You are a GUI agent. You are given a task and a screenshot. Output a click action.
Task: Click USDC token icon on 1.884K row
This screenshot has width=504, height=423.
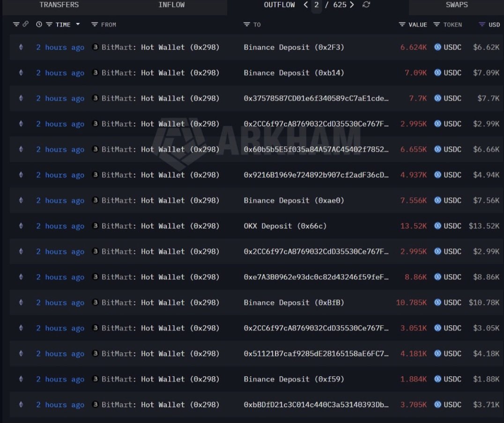(437, 379)
